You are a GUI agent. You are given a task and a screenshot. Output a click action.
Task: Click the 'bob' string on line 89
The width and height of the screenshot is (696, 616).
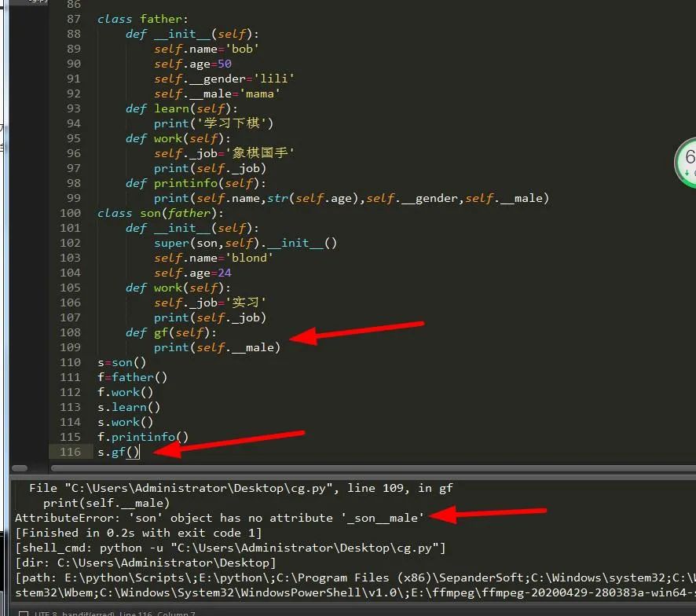[x=245, y=49]
